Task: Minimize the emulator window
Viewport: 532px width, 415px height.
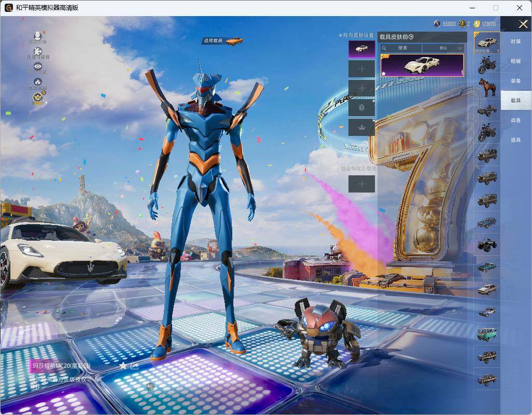Action: pos(472,7)
